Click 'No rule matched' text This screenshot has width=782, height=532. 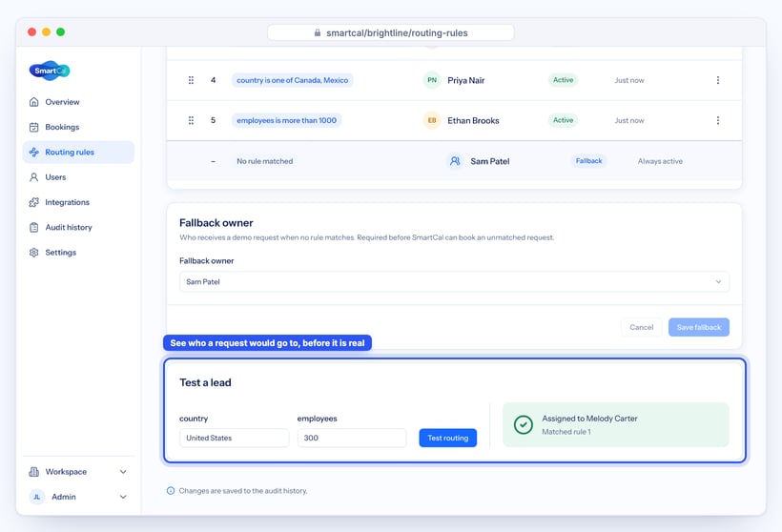pyautogui.click(x=265, y=161)
